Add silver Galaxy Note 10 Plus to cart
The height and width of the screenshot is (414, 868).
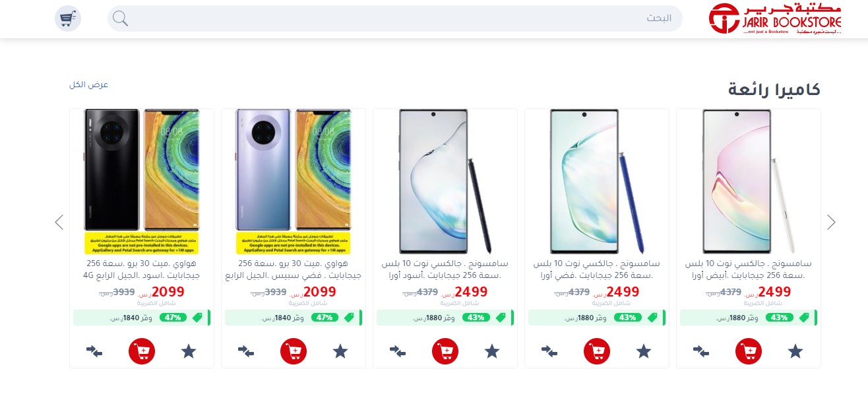click(597, 351)
